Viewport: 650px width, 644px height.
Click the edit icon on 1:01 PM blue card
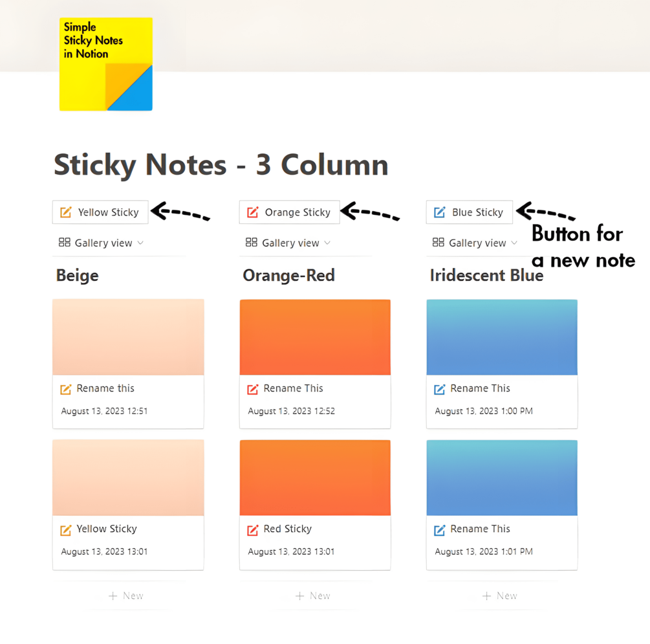440,530
